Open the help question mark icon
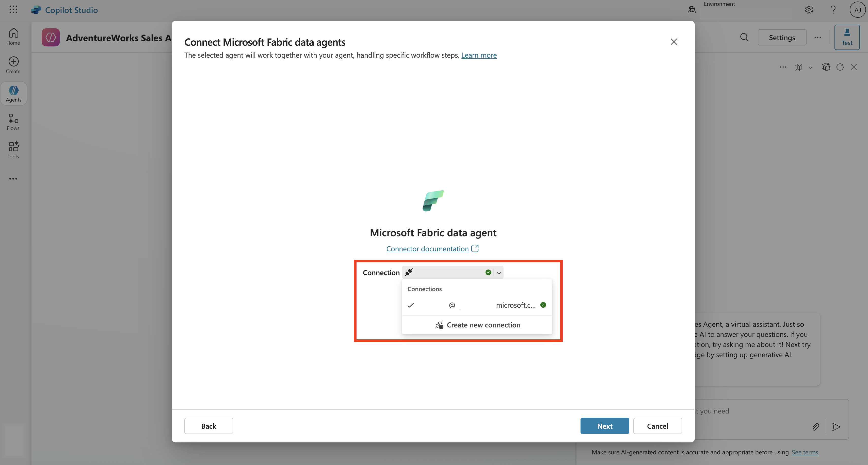This screenshot has width=868, height=465. point(833,10)
